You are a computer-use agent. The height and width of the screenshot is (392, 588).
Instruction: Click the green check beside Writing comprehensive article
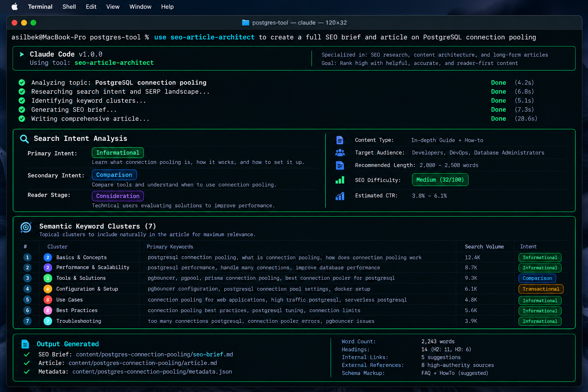[x=22, y=119]
